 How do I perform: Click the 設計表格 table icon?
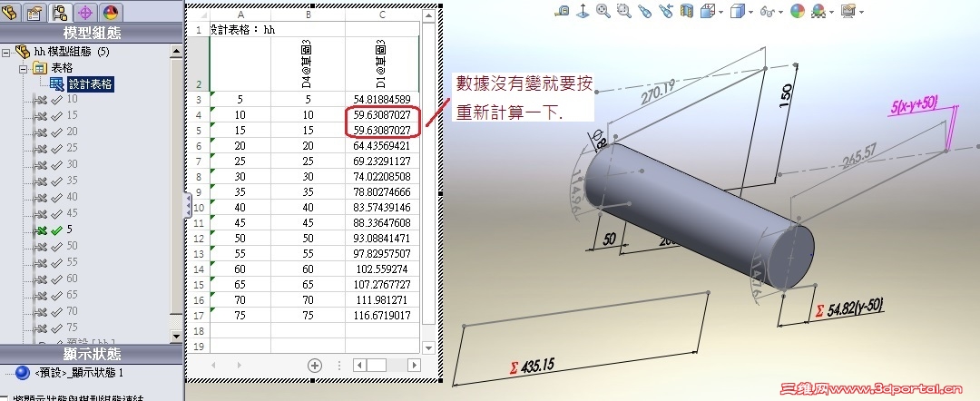click(x=57, y=84)
